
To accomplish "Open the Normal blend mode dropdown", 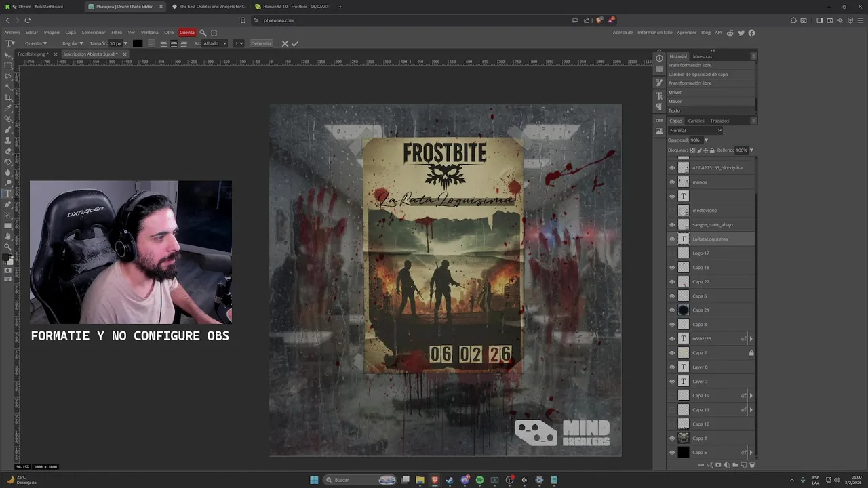I will click(695, 131).
